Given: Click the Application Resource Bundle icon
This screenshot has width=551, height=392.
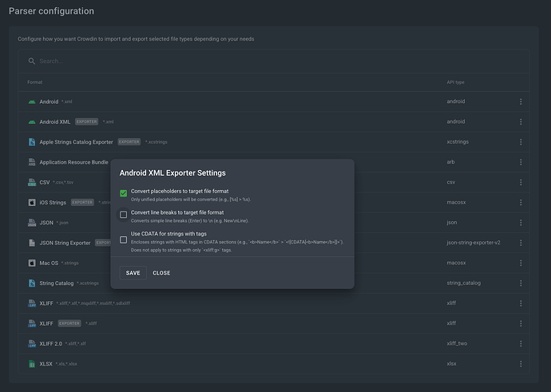Looking at the screenshot, I should click(32, 162).
